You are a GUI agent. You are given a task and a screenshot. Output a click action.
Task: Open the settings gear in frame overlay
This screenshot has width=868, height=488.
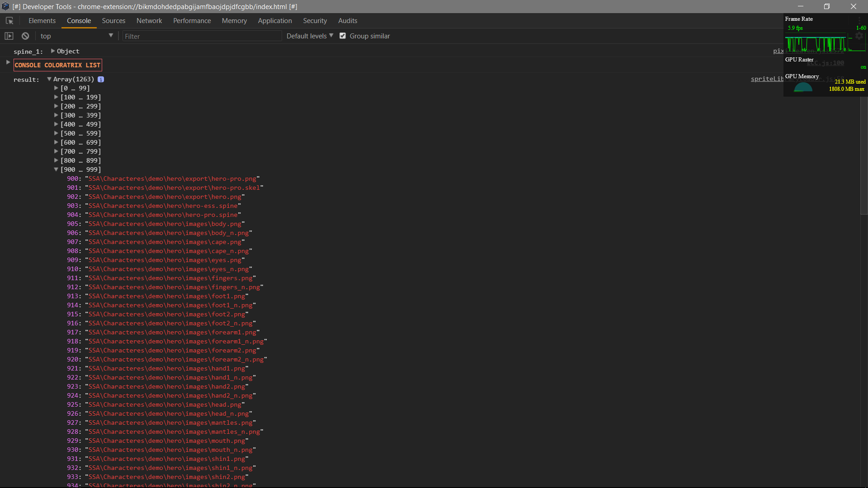[x=859, y=36]
